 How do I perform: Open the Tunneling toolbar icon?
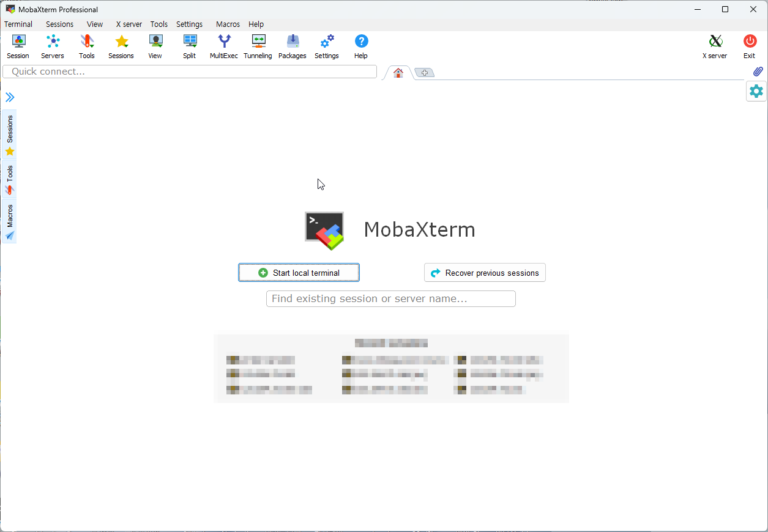(258, 47)
